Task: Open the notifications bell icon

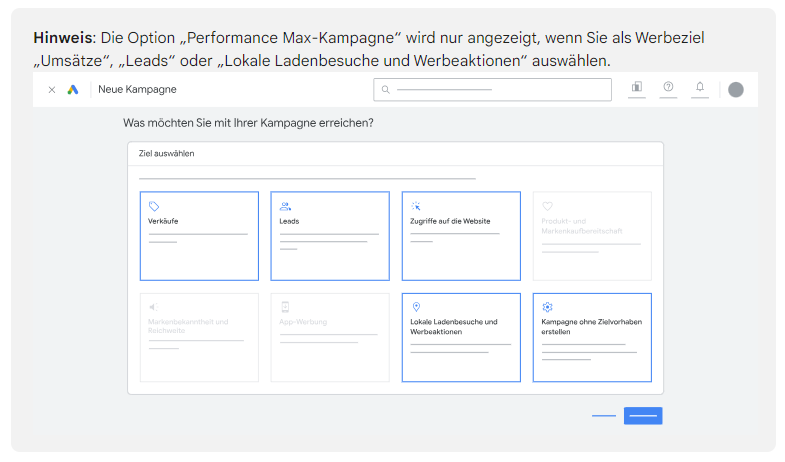Action: click(700, 87)
